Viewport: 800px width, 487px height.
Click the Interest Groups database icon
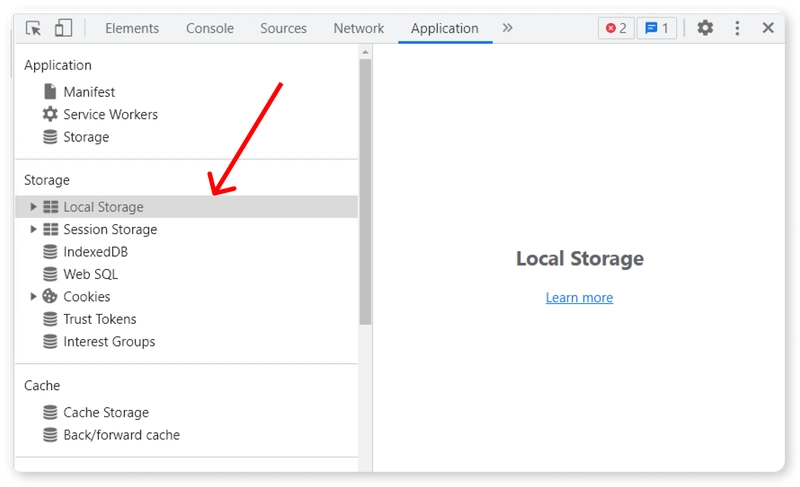point(50,341)
